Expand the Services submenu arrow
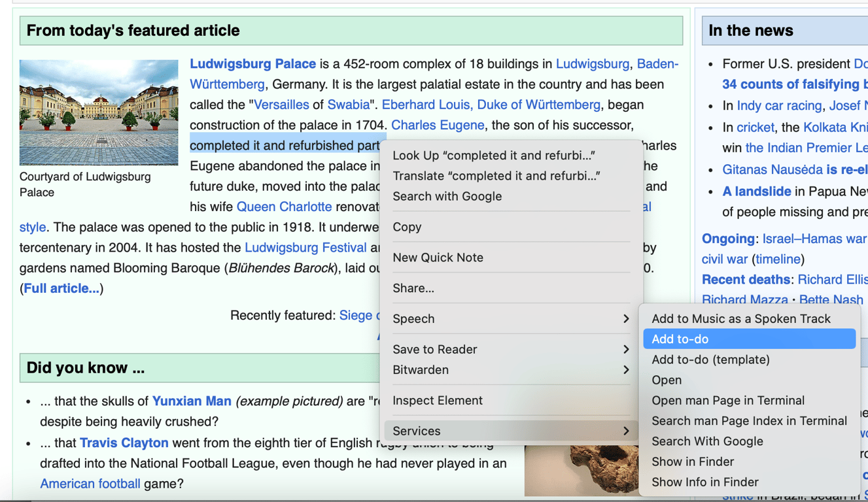 click(626, 431)
